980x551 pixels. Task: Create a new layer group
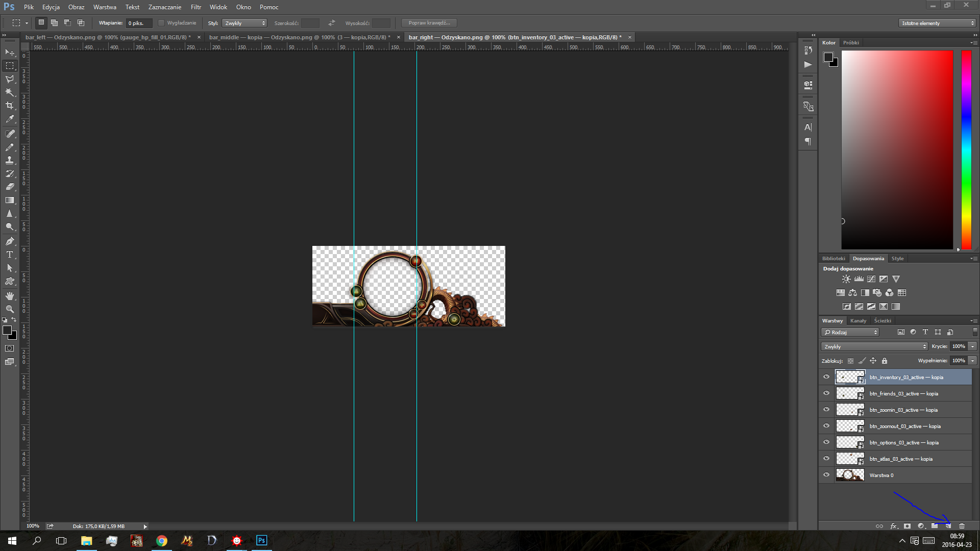934,526
